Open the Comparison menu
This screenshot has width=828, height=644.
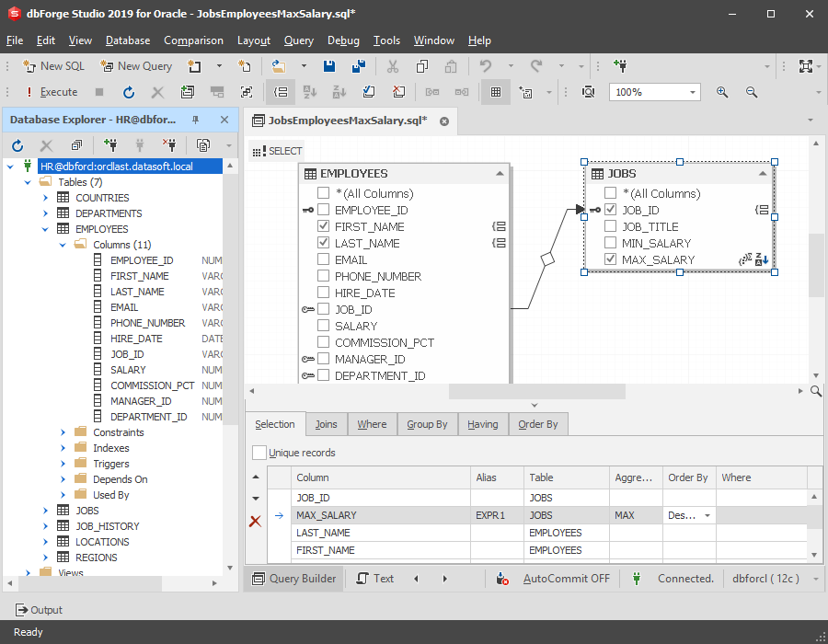(x=193, y=40)
